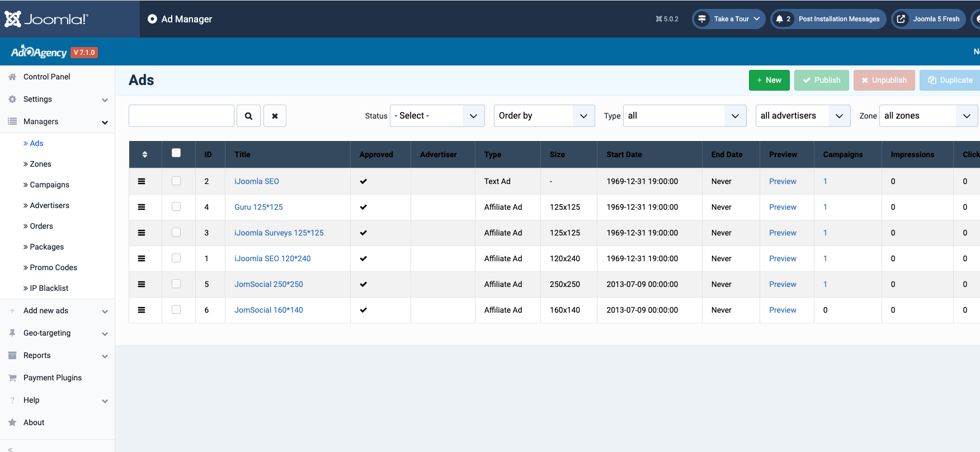Toggle the select-all checkbox in table header
The width and height of the screenshot is (980, 452).
point(176,153)
